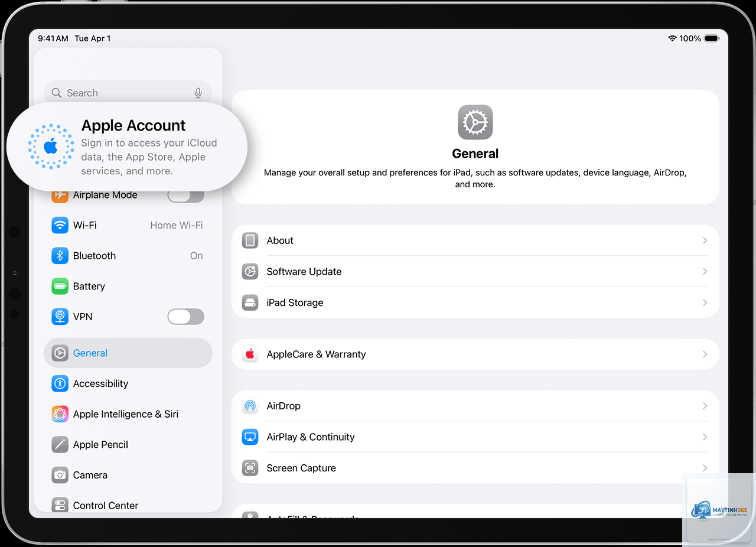Open Accessibility settings label
The height and width of the screenshot is (547, 756).
[x=100, y=383]
